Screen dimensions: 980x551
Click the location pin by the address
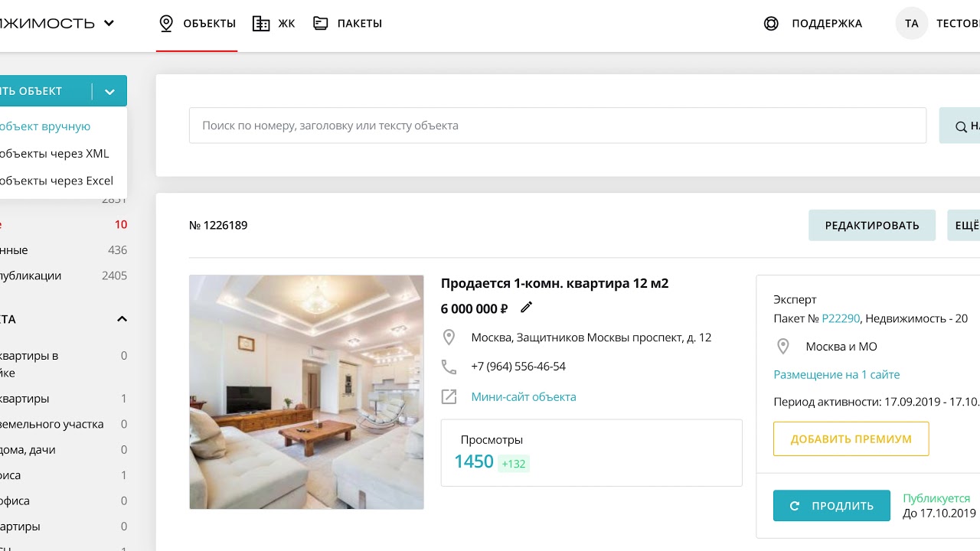tap(449, 337)
